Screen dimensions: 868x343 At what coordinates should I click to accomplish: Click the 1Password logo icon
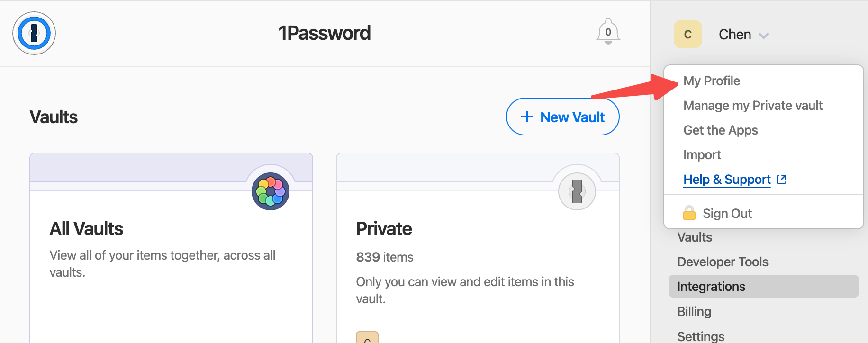click(x=34, y=33)
